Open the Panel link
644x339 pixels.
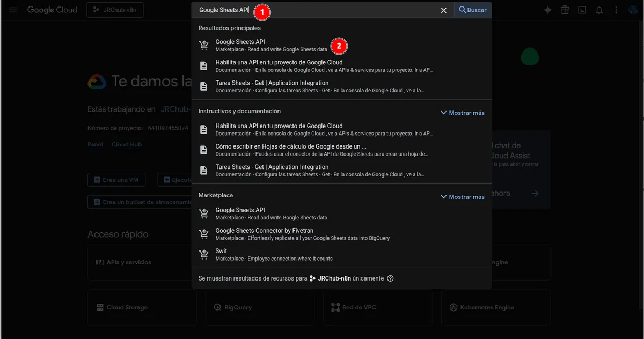tap(95, 144)
